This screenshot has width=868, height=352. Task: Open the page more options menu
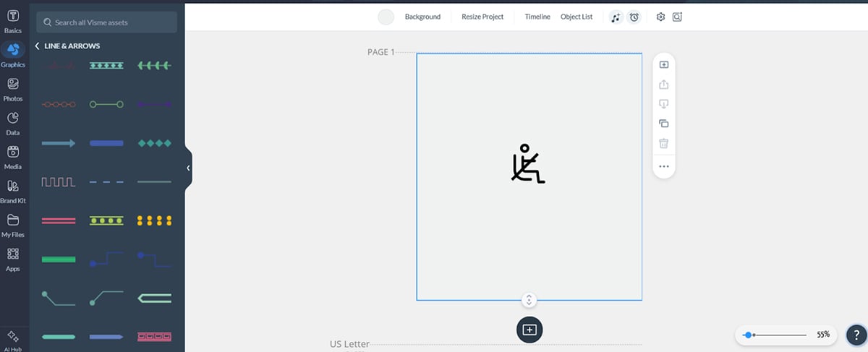(x=664, y=167)
